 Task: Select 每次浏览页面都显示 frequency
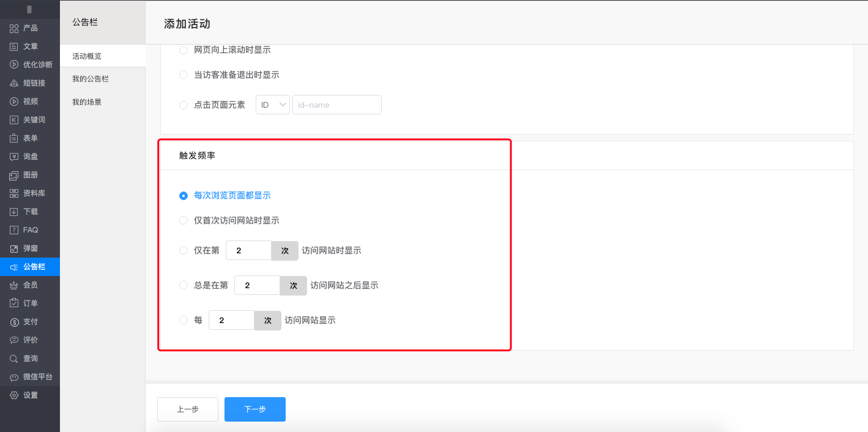[184, 195]
